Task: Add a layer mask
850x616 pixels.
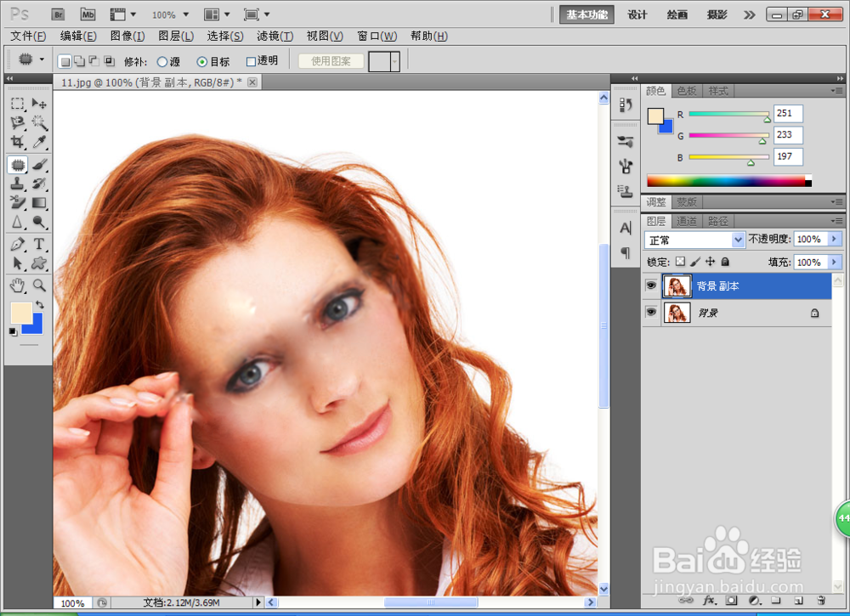Action: coord(731,601)
